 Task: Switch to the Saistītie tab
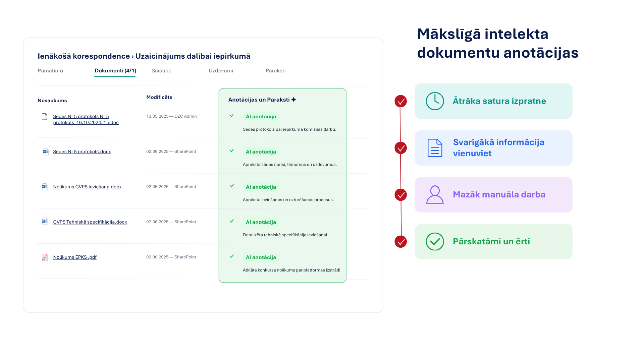click(161, 71)
